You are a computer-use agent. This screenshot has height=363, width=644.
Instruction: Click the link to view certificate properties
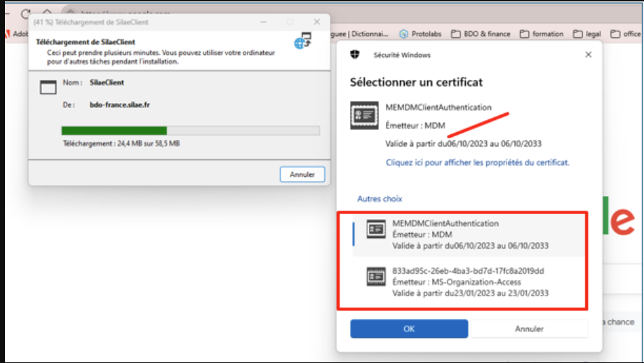coord(477,162)
